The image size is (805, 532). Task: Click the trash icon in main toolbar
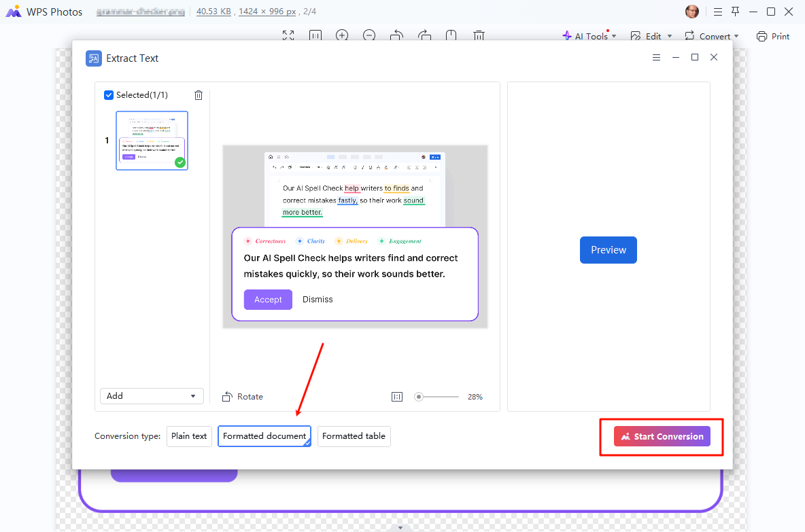[479, 35]
